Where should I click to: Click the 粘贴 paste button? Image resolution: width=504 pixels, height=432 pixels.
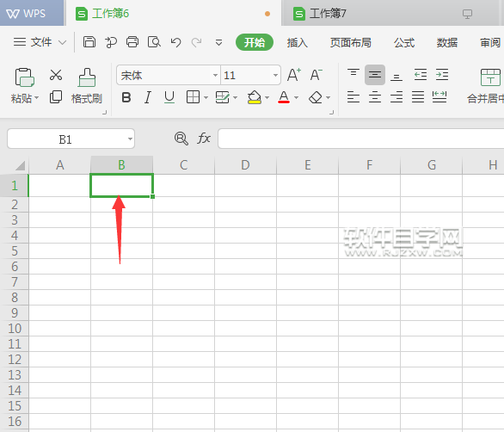pos(25,86)
